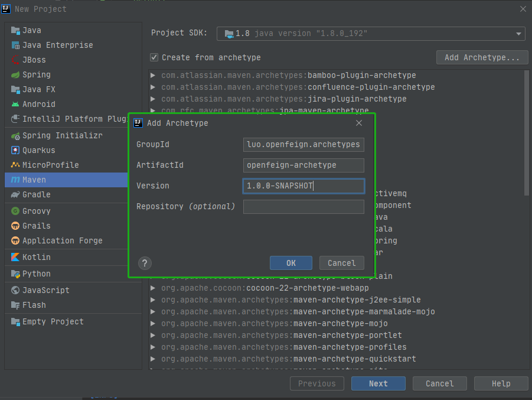Select jira-plugin-archetype row text

coord(283,99)
